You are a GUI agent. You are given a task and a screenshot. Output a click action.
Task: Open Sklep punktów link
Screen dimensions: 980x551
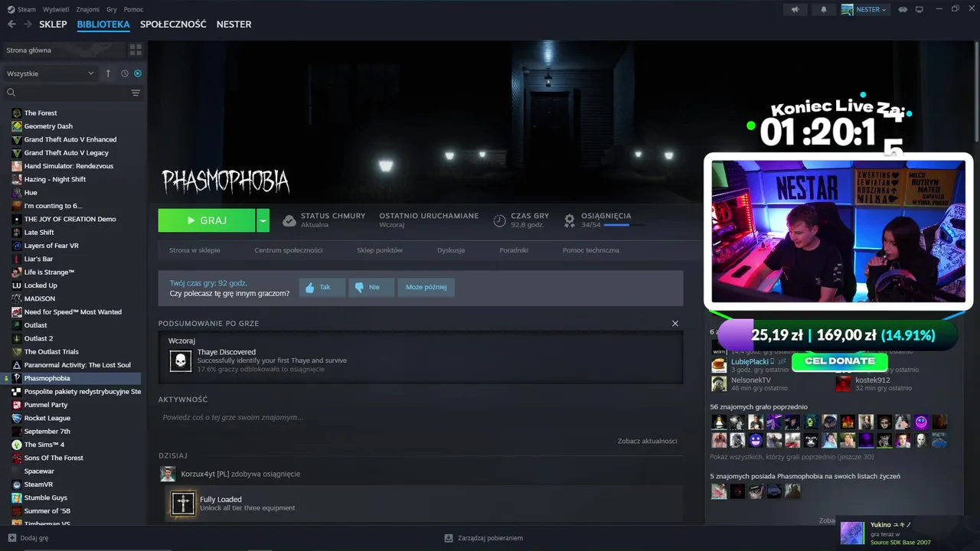tap(380, 250)
